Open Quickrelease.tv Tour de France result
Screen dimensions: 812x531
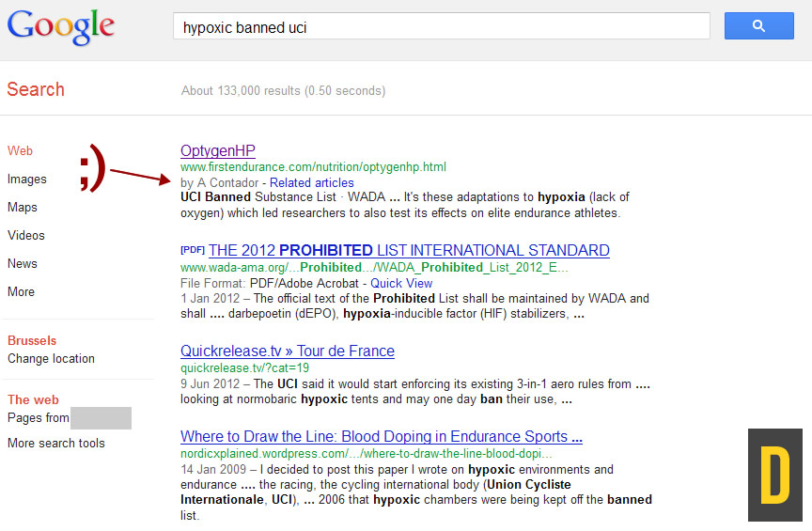pyautogui.click(x=288, y=351)
